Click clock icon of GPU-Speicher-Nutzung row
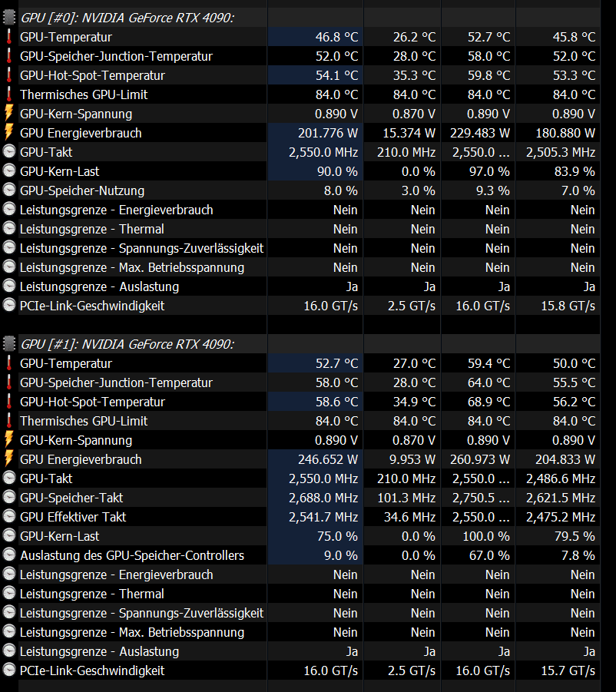616x692 pixels. 8,190
